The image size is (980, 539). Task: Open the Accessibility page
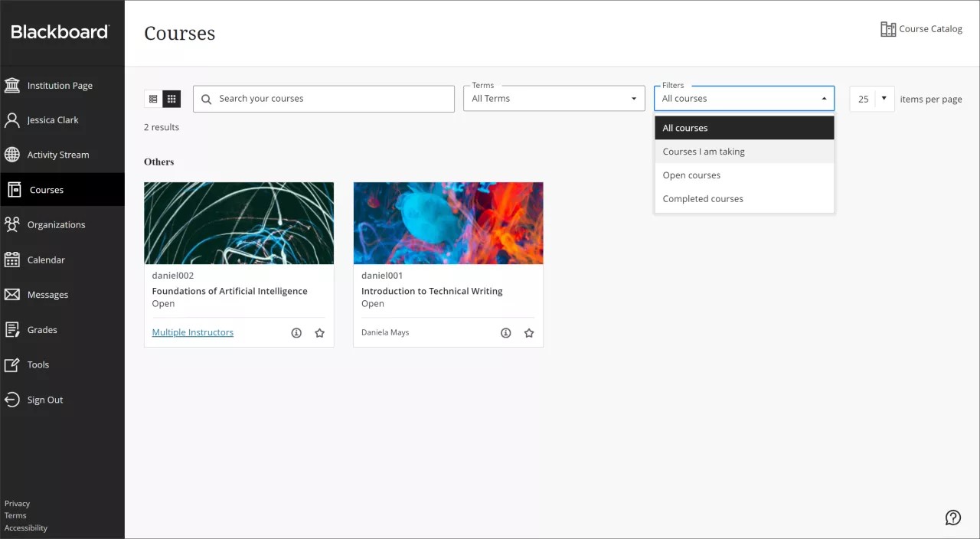25,528
